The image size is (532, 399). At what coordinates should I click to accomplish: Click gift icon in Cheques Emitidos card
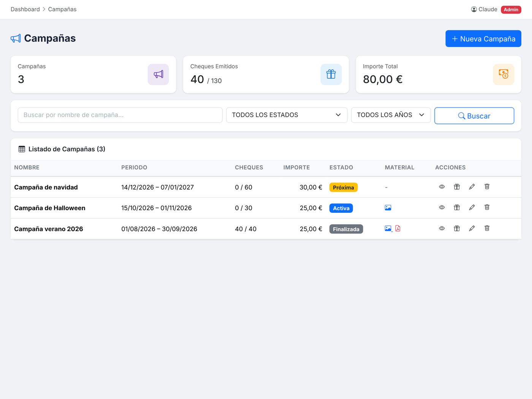[331, 74]
